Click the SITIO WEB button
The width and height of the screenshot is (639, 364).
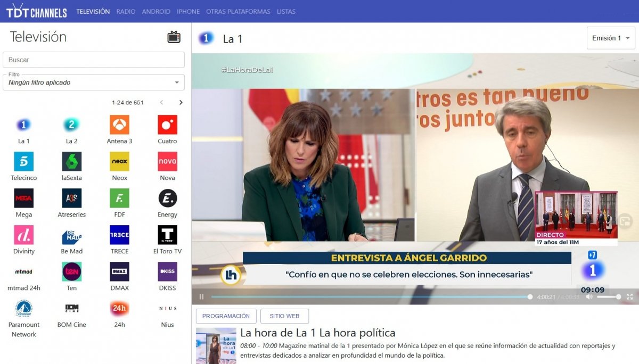pos(284,316)
